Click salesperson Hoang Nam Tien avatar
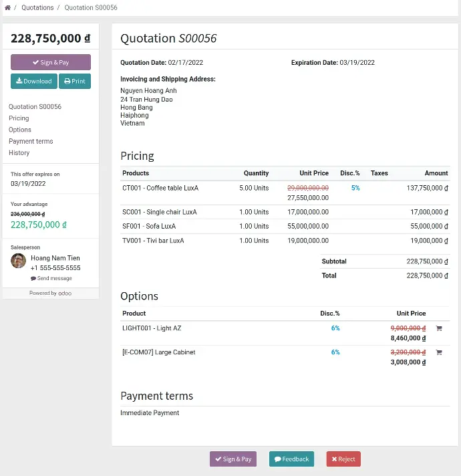 point(19,261)
